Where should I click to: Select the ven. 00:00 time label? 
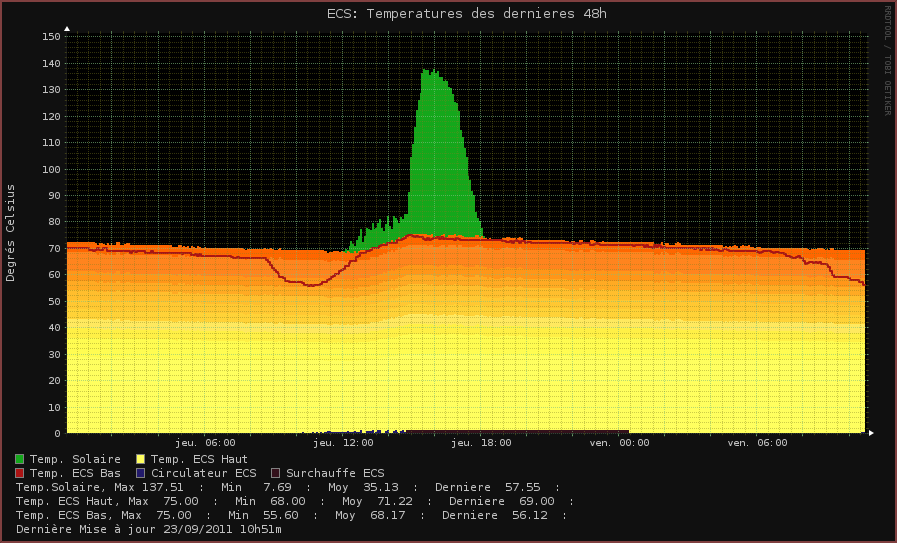[619, 442]
